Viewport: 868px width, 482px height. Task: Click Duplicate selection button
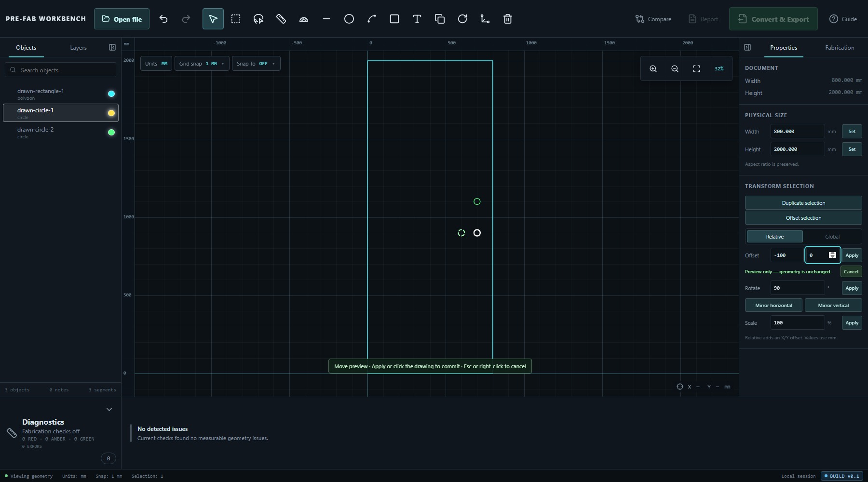[803, 203]
